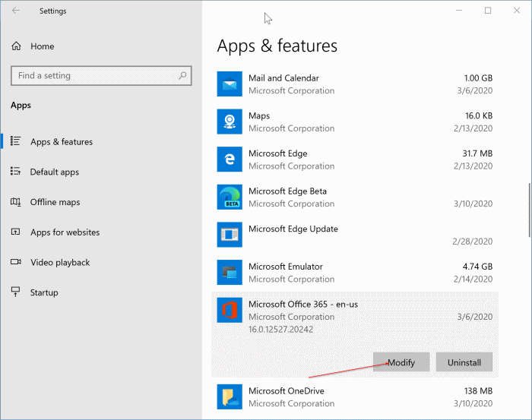Select the Mail and Calendar entry name
This screenshot has width=532, height=420.
click(x=283, y=78)
